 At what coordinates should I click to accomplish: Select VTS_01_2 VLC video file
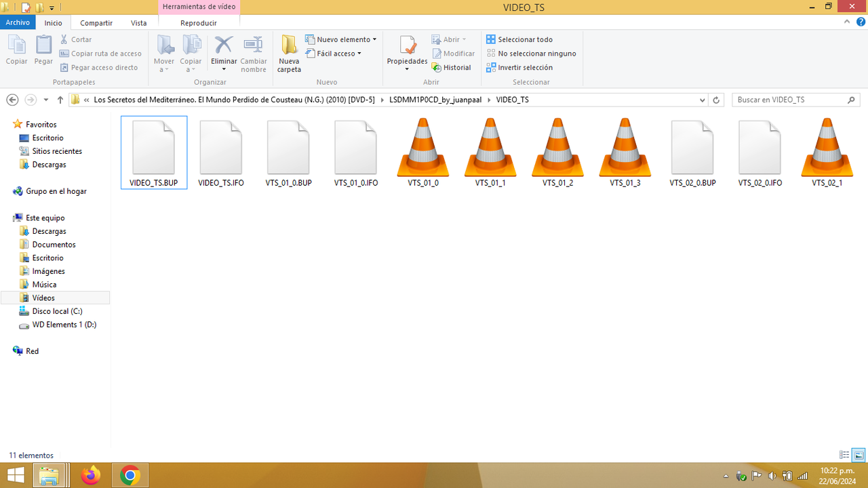[x=557, y=152]
